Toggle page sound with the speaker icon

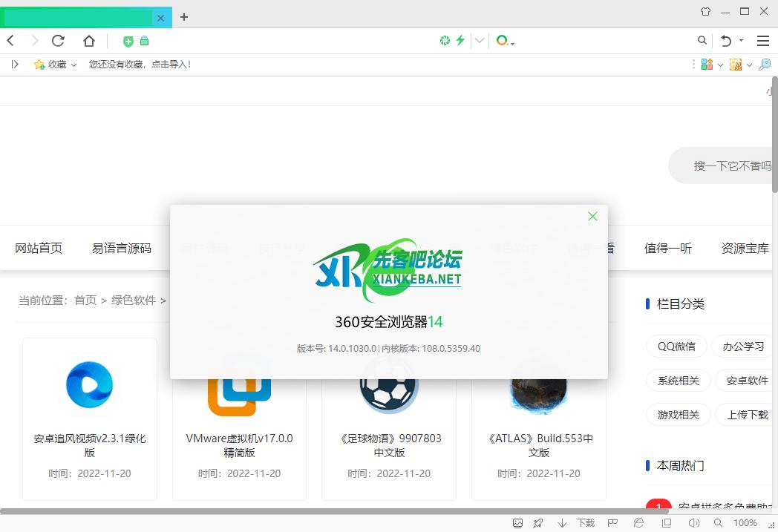click(x=694, y=523)
